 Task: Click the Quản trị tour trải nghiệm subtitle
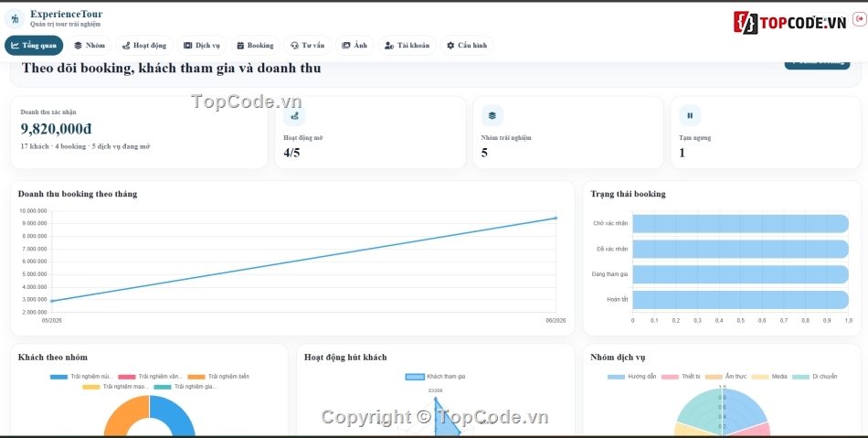point(65,25)
